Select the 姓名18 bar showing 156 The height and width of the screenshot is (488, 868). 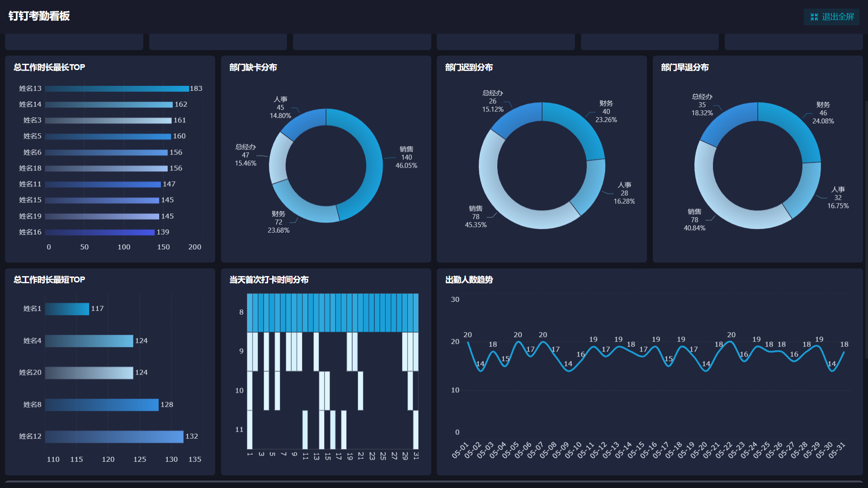[x=106, y=168]
